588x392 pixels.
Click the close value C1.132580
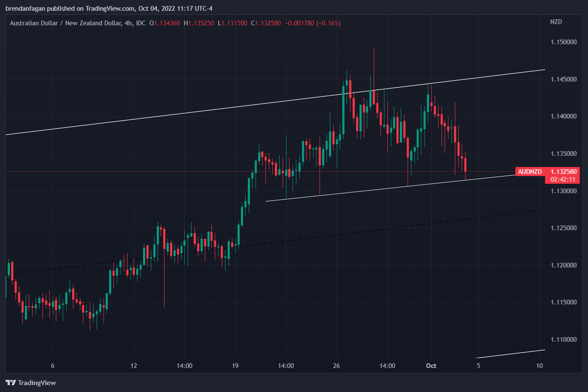[x=266, y=23]
